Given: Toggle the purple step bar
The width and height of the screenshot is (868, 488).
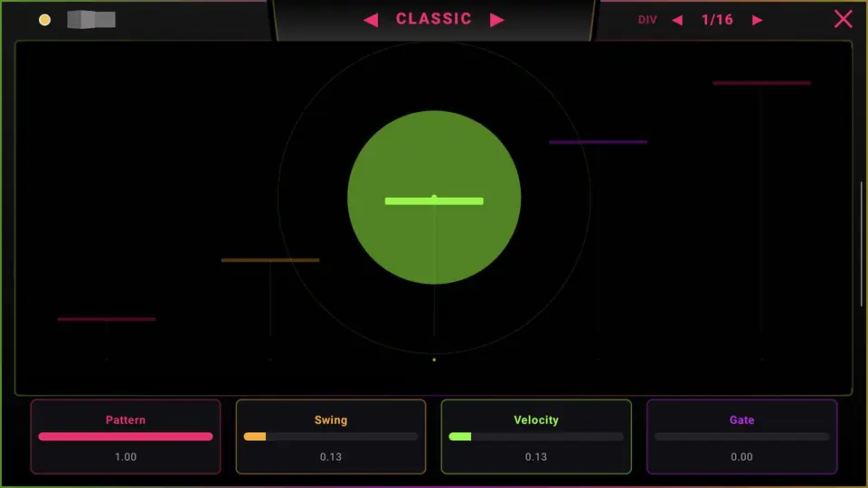Looking at the screenshot, I should [x=598, y=142].
